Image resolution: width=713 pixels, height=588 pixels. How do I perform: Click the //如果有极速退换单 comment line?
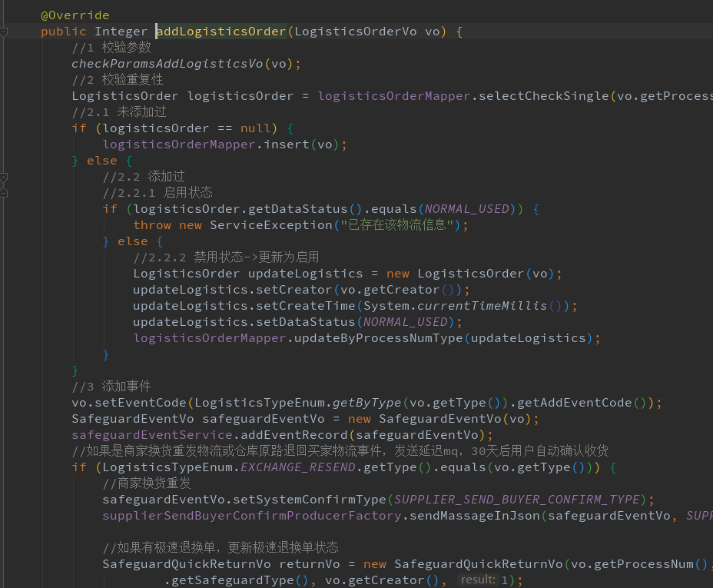coord(221,548)
